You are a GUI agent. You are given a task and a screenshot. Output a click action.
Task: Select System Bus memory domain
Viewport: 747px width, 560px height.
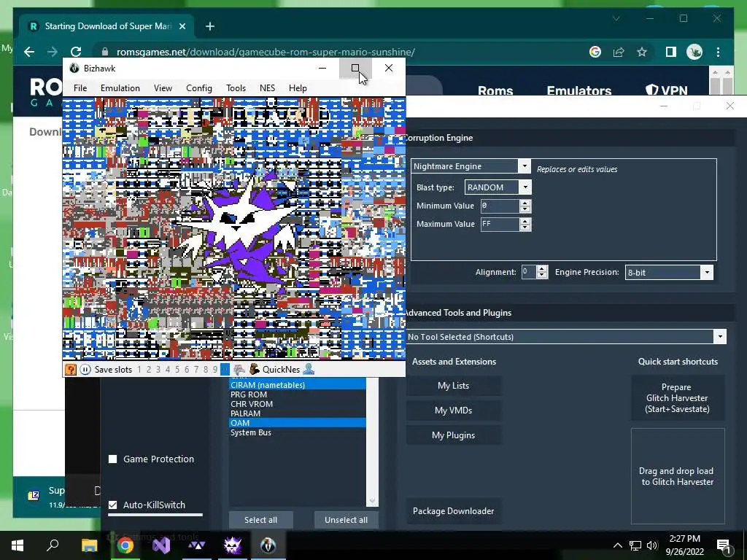tap(298, 432)
